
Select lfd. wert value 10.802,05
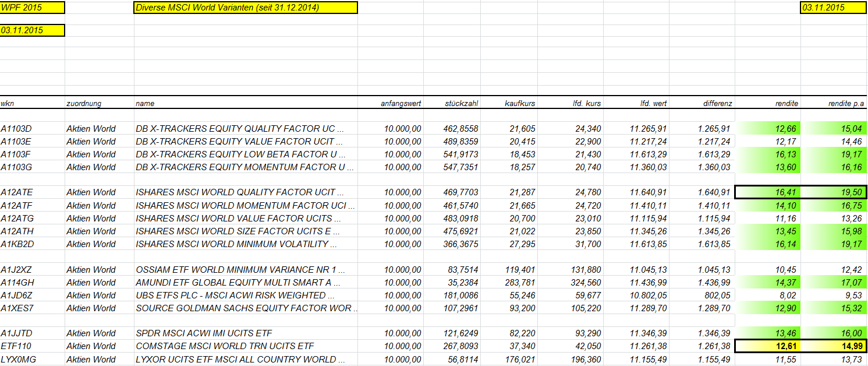(x=636, y=295)
